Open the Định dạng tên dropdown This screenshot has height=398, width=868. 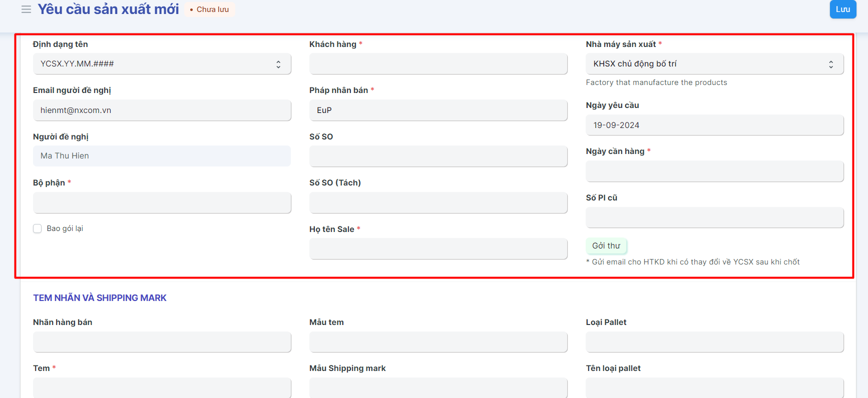[162, 64]
